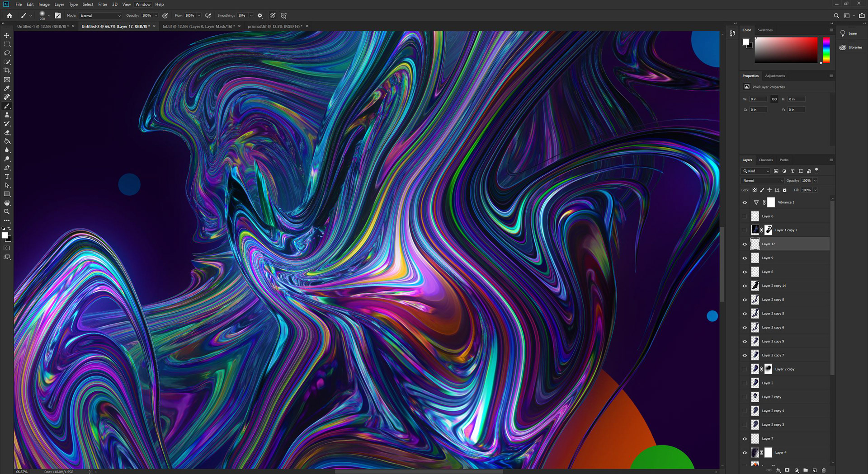The height and width of the screenshot is (474, 868).
Task: Open the brush Mode dropdown
Action: point(100,15)
